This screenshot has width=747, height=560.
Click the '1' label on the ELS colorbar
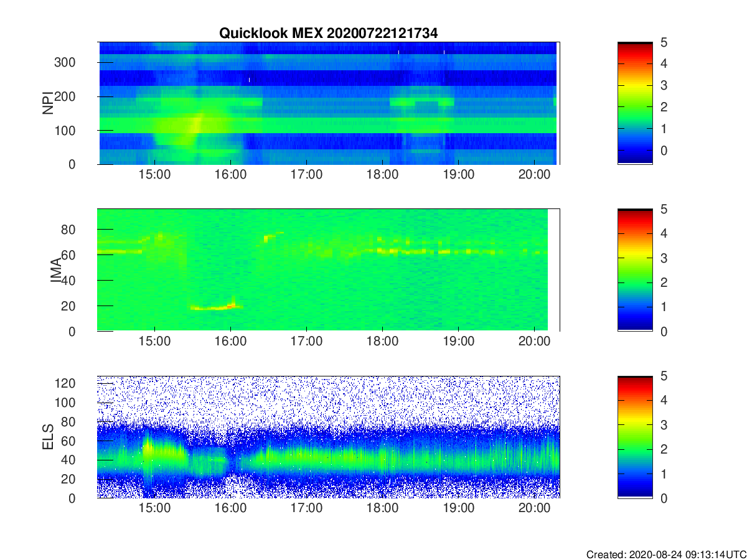664,474
